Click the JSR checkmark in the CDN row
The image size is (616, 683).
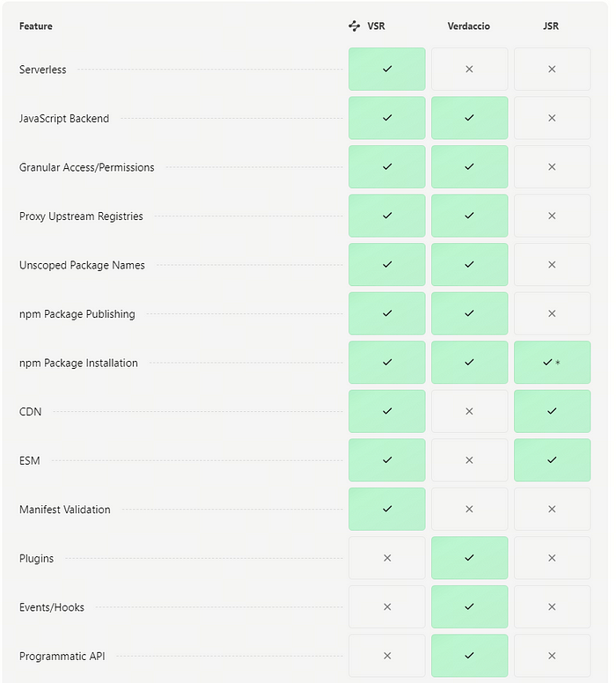(x=552, y=411)
